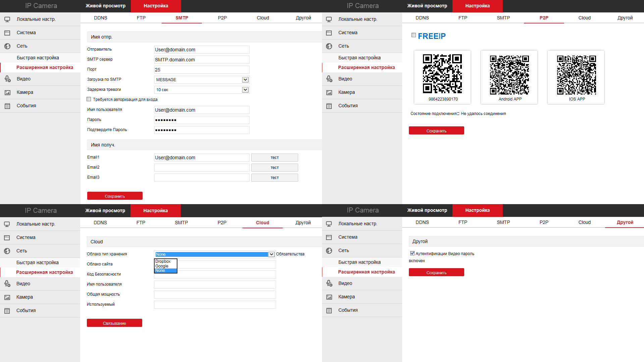Tick the FREEIP checkbox
This screenshot has height=362, width=644.
point(414,35)
